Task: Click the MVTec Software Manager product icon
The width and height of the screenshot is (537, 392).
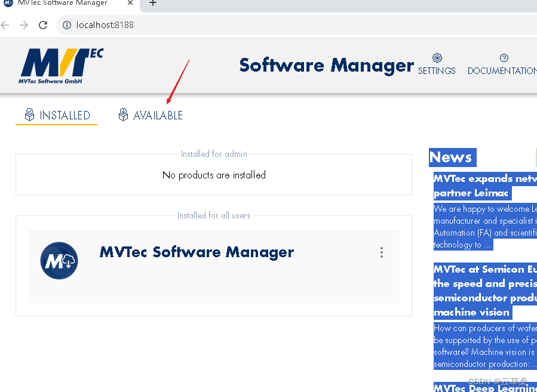Action: pyautogui.click(x=59, y=261)
